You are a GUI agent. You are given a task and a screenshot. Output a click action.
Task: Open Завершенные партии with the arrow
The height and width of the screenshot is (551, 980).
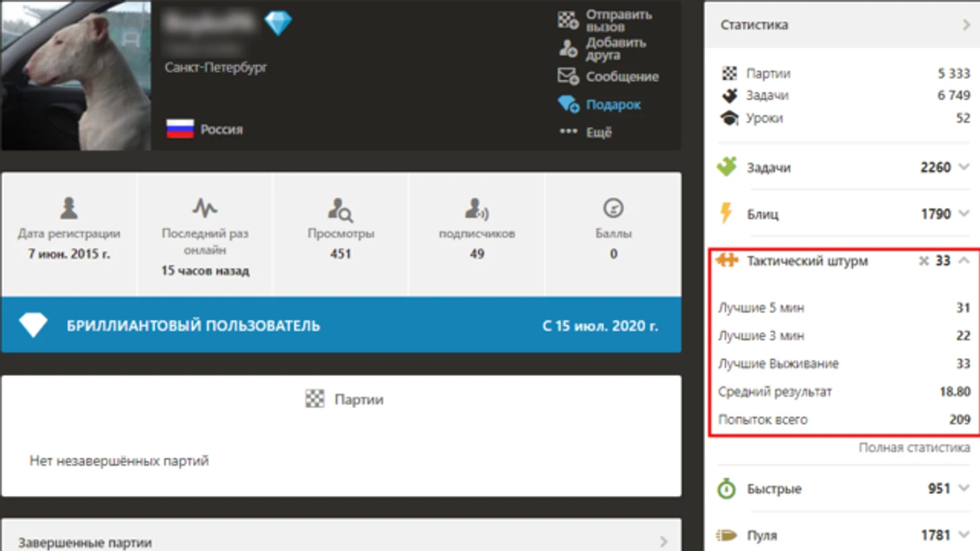coord(663,541)
